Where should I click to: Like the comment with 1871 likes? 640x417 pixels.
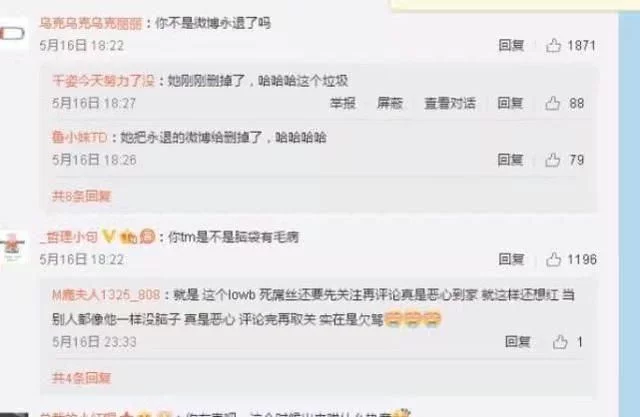coord(553,45)
